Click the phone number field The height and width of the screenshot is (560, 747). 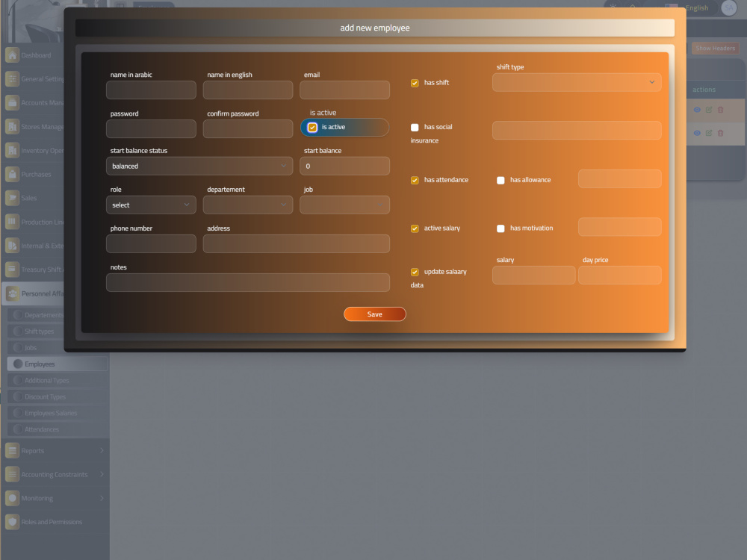(x=151, y=244)
